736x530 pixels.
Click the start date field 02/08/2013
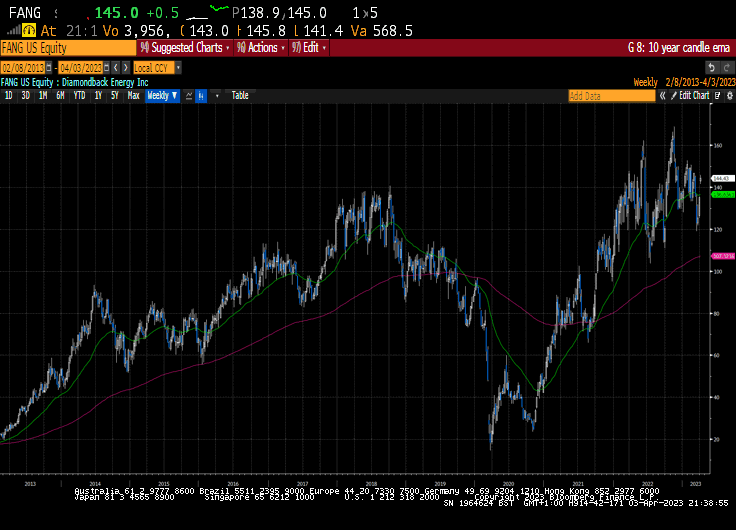click(23, 68)
